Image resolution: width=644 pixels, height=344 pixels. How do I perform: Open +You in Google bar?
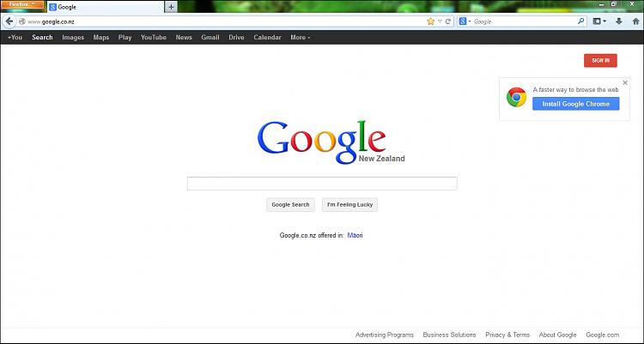[15, 38]
